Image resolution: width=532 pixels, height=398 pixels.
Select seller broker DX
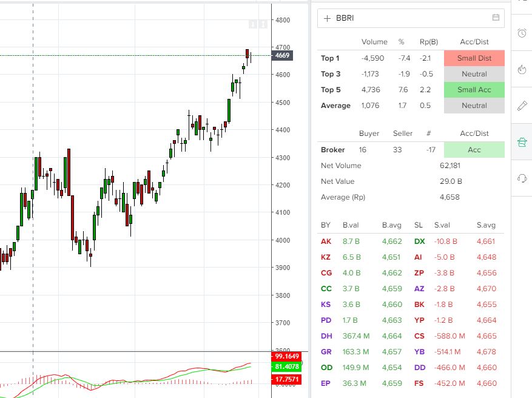[420, 241]
